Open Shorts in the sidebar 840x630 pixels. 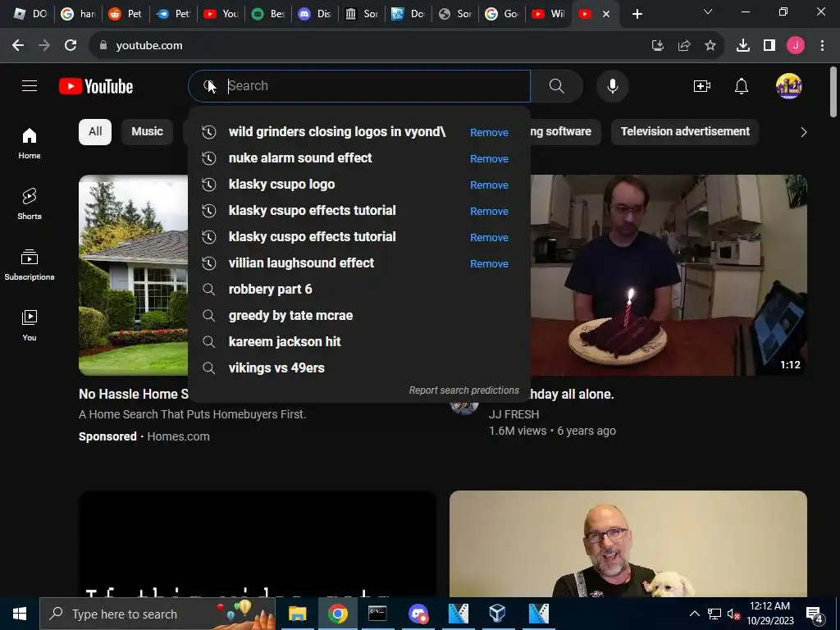click(x=30, y=204)
